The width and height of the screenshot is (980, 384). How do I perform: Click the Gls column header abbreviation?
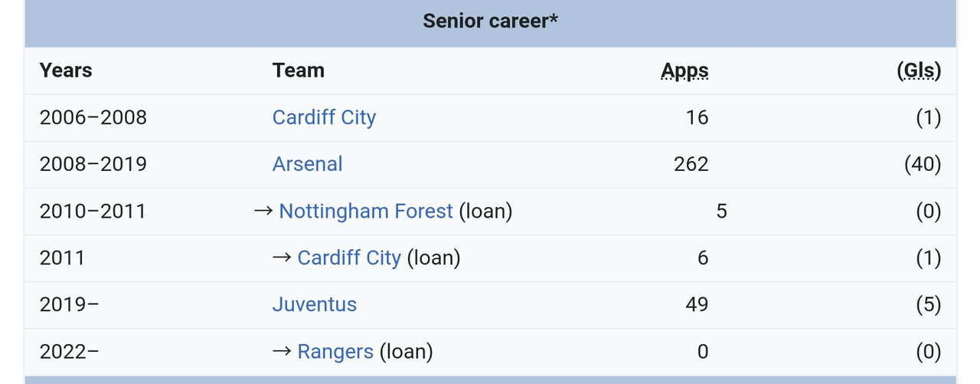pos(919,71)
